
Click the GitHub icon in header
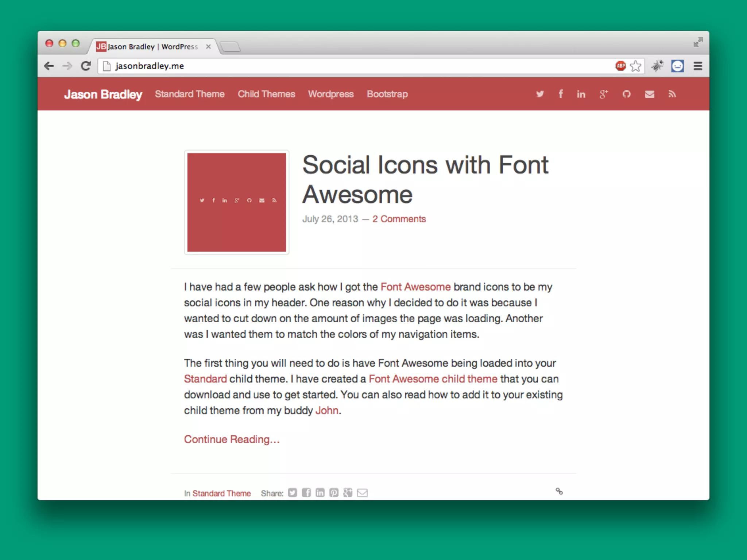tap(626, 94)
